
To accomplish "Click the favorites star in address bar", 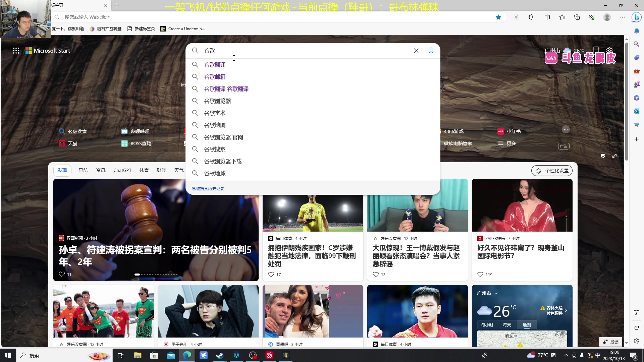I will [x=498, y=17].
